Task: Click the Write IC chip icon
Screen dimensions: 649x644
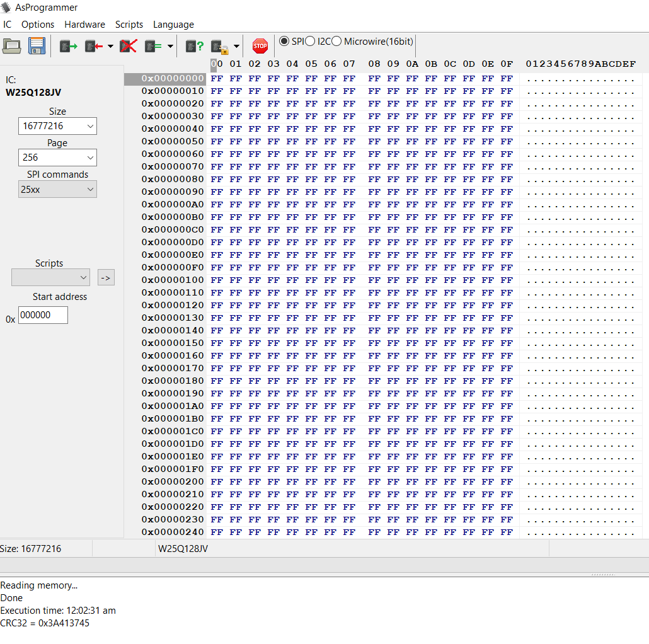Action: coord(94,46)
